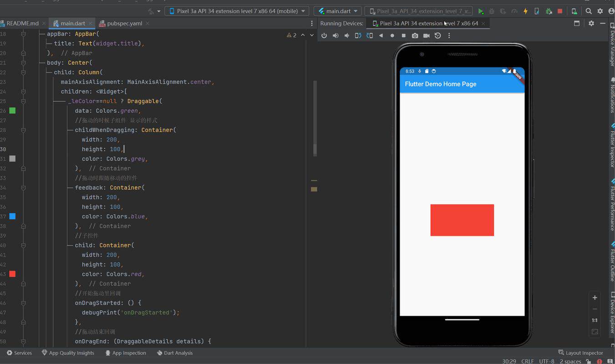Open Services tool window
Screen dimensions: 615x364
pos(20,353)
